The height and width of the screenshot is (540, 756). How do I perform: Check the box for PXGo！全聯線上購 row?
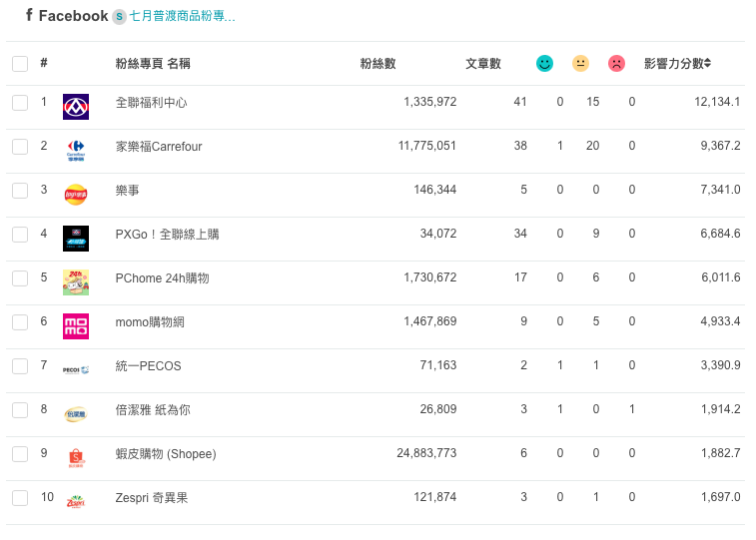pos(20,235)
